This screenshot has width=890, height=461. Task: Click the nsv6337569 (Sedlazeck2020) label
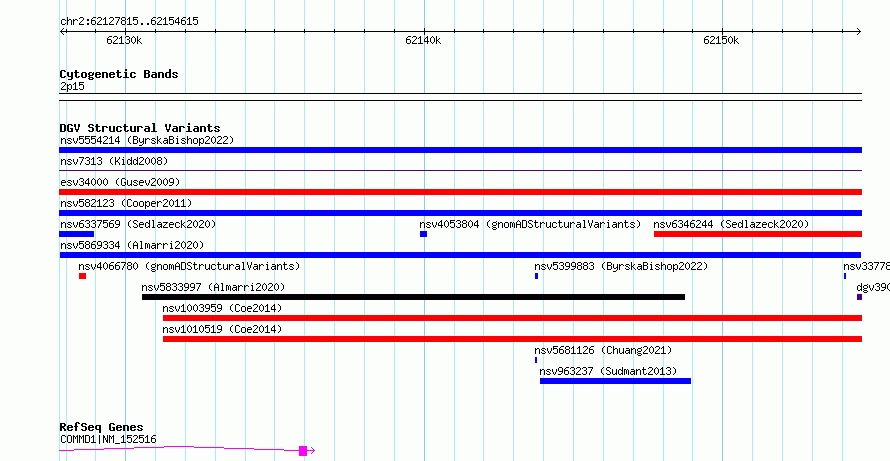point(138,224)
